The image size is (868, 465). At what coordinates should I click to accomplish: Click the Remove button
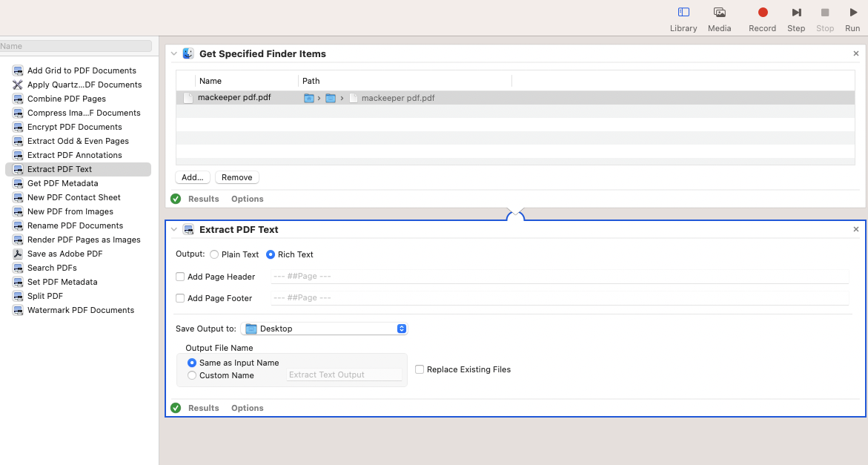coord(237,178)
